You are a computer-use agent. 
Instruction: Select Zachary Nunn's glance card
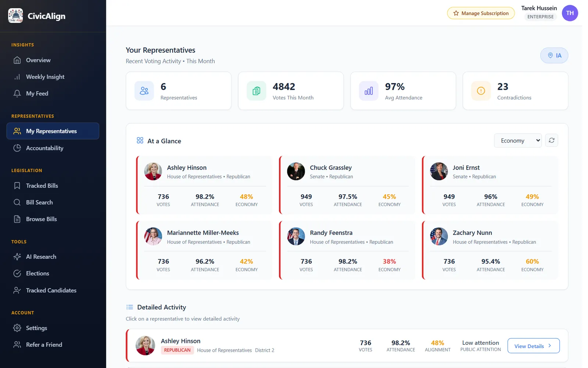[490, 250]
